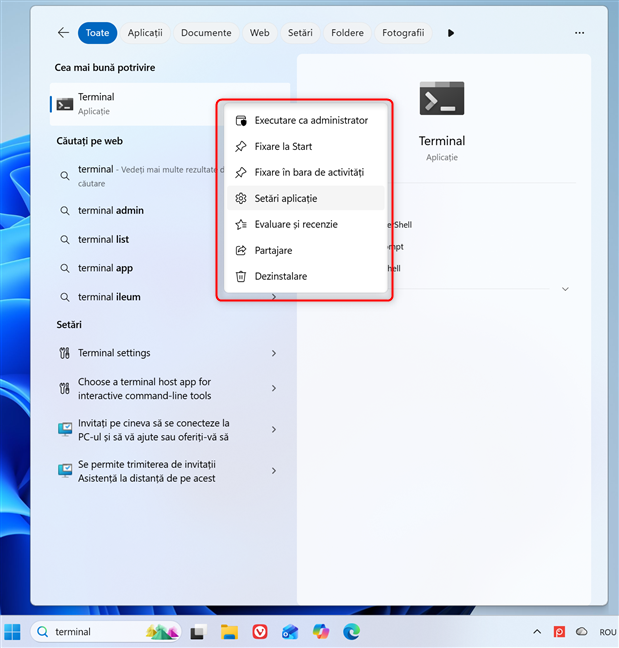
Task: Select Fixare la Start option
Action: [x=283, y=147]
